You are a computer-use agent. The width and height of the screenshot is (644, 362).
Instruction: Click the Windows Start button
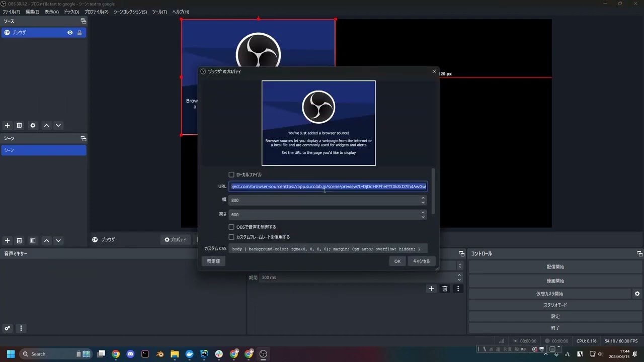pyautogui.click(x=11, y=354)
